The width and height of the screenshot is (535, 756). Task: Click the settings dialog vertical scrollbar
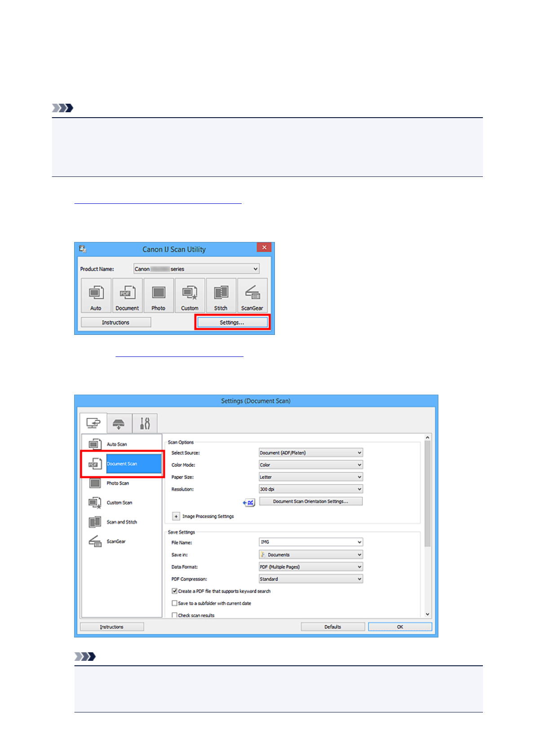427,494
